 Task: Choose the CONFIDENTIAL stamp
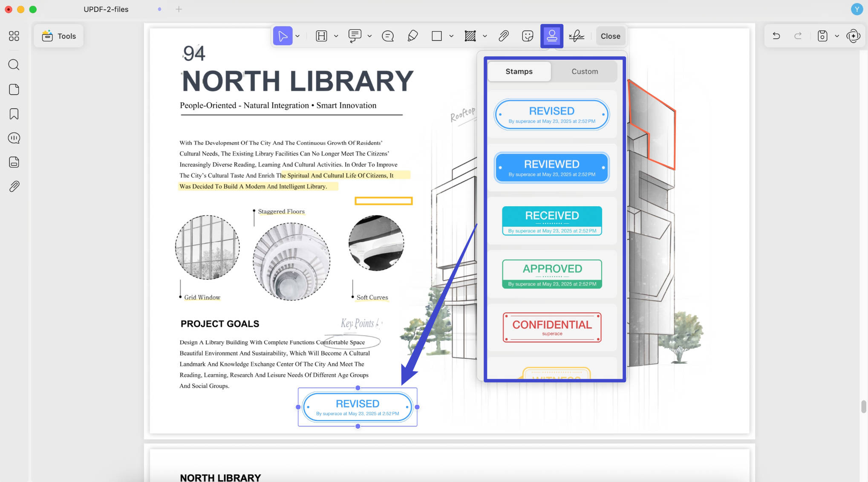coord(552,328)
